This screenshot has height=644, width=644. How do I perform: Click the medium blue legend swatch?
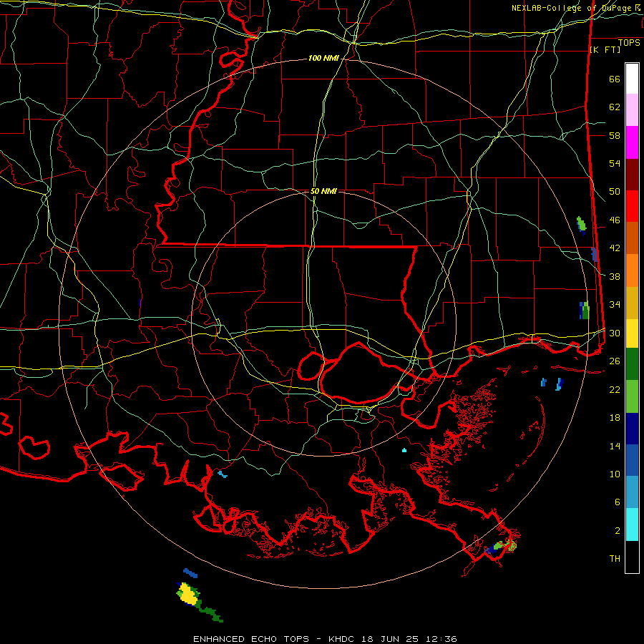(x=632, y=460)
